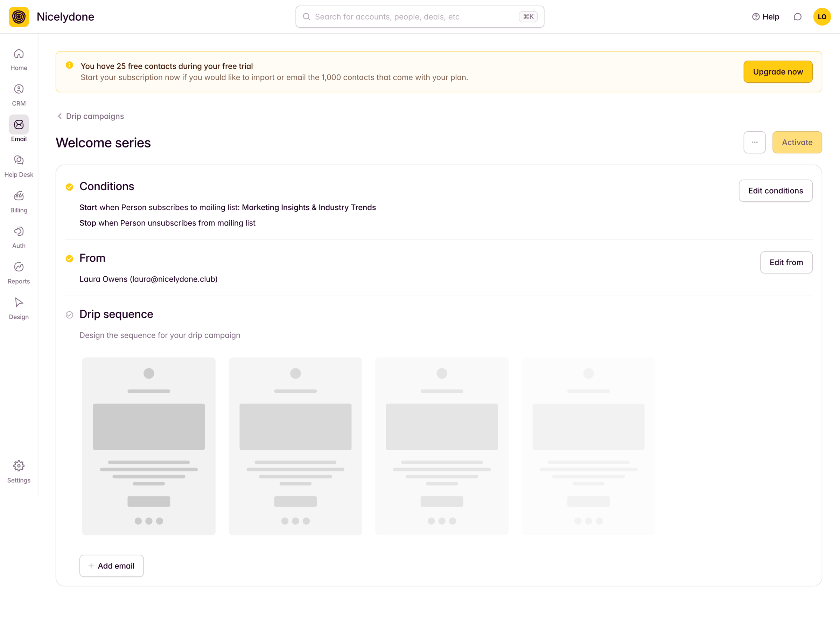
Task: Click the Add email button
Action: click(112, 566)
